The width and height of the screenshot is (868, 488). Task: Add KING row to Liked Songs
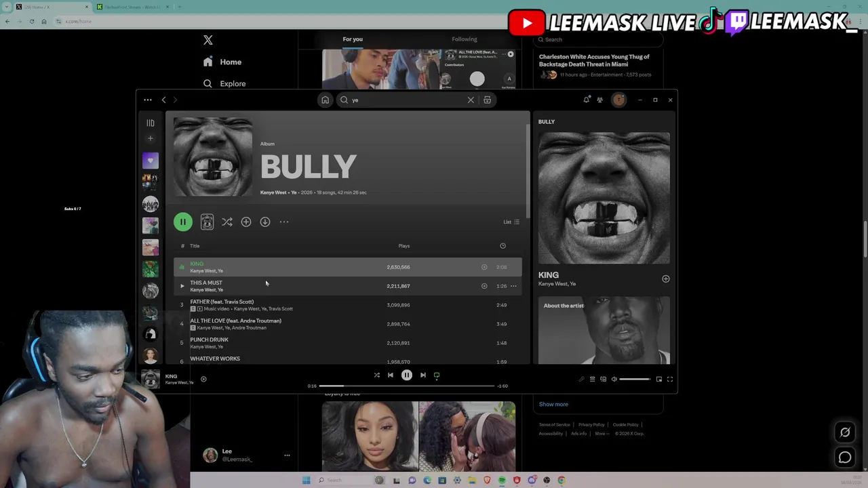click(484, 267)
